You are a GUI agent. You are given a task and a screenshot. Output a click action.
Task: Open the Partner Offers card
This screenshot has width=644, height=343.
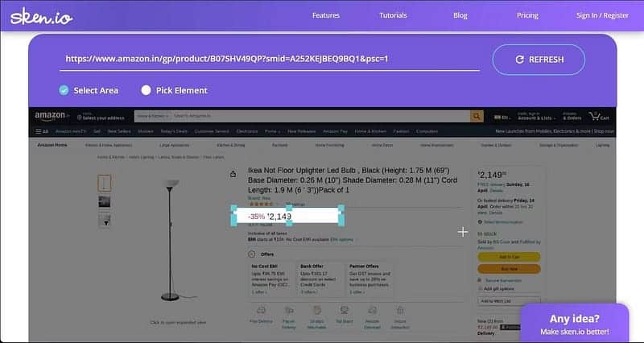coord(369,279)
